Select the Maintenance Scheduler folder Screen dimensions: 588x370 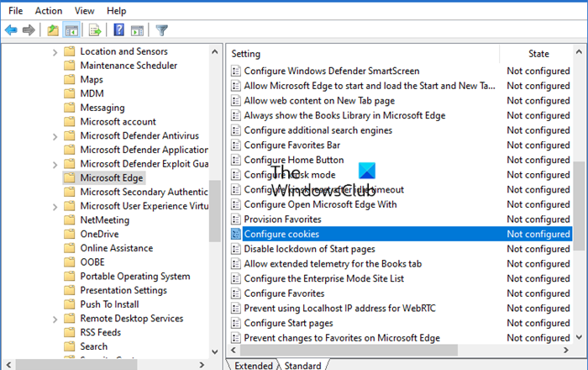(x=129, y=66)
